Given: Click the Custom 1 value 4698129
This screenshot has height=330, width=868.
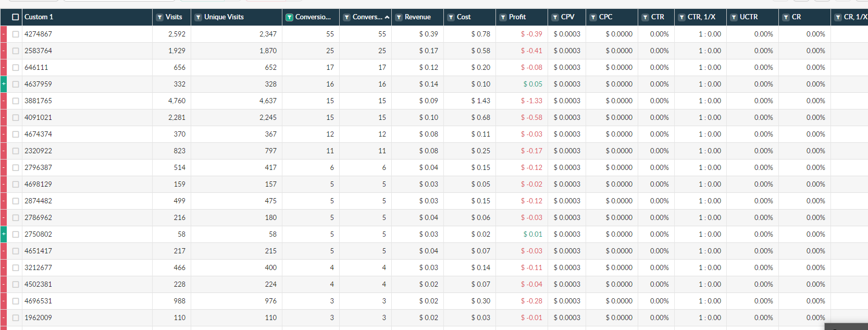Looking at the screenshot, I should coord(38,184).
